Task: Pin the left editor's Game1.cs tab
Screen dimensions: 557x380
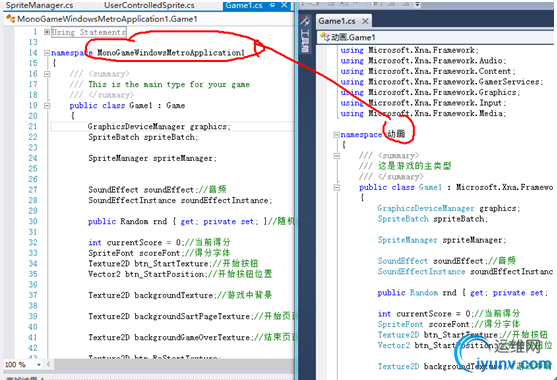Action: coord(272,5)
